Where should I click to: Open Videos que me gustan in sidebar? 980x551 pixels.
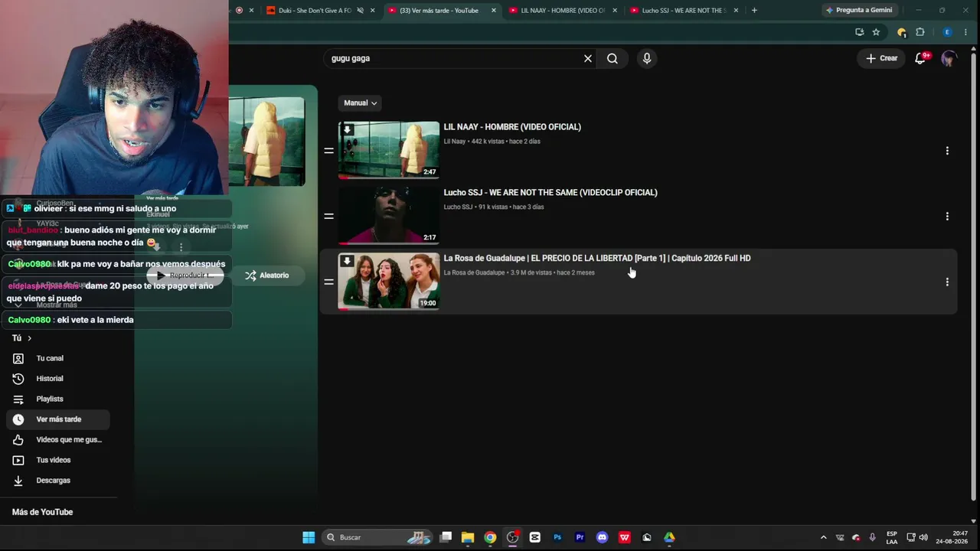58,440
